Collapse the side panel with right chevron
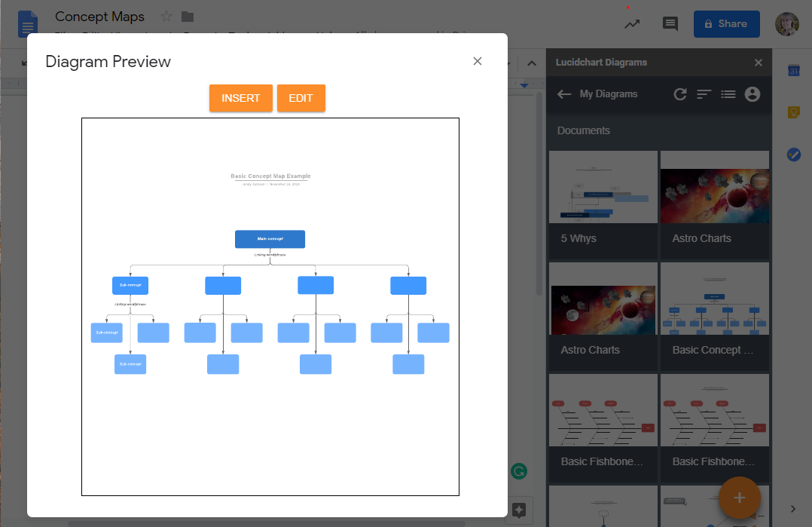812x527 pixels. [x=793, y=508]
